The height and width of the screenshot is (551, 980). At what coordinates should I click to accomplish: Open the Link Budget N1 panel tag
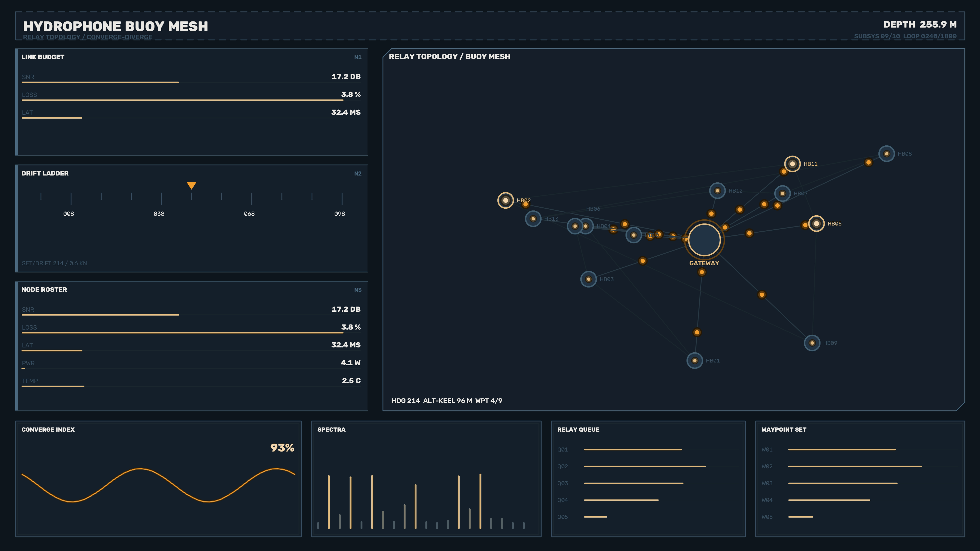coord(358,57)
